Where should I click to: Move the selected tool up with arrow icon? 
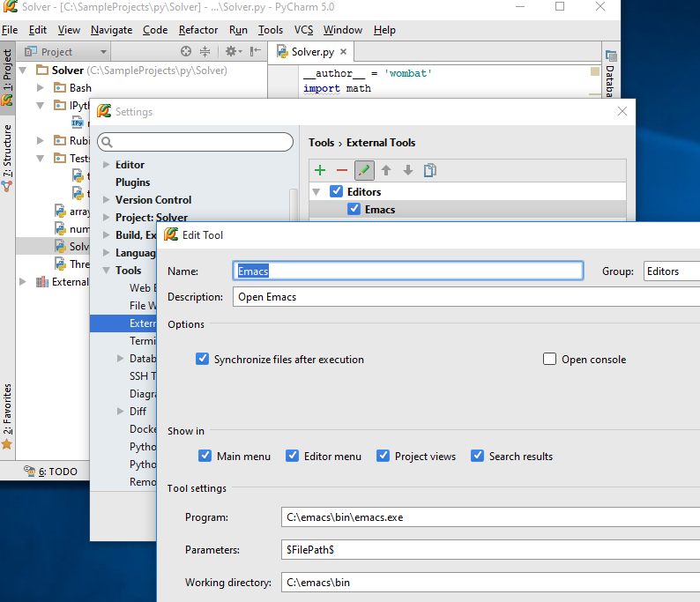click(386, 170)
